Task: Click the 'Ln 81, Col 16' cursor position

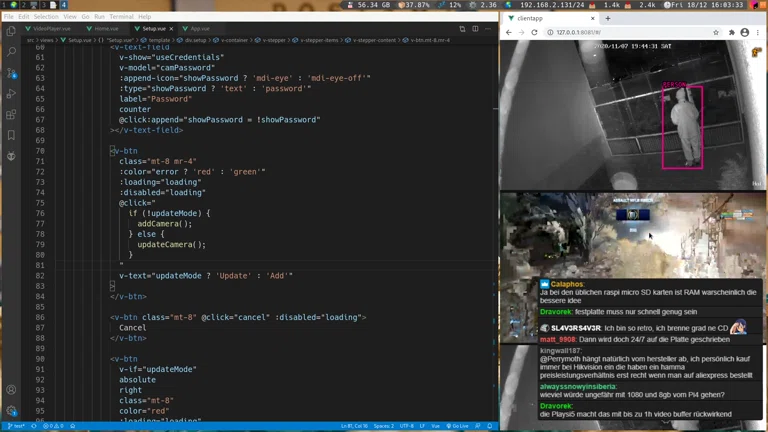Action: 354,426
